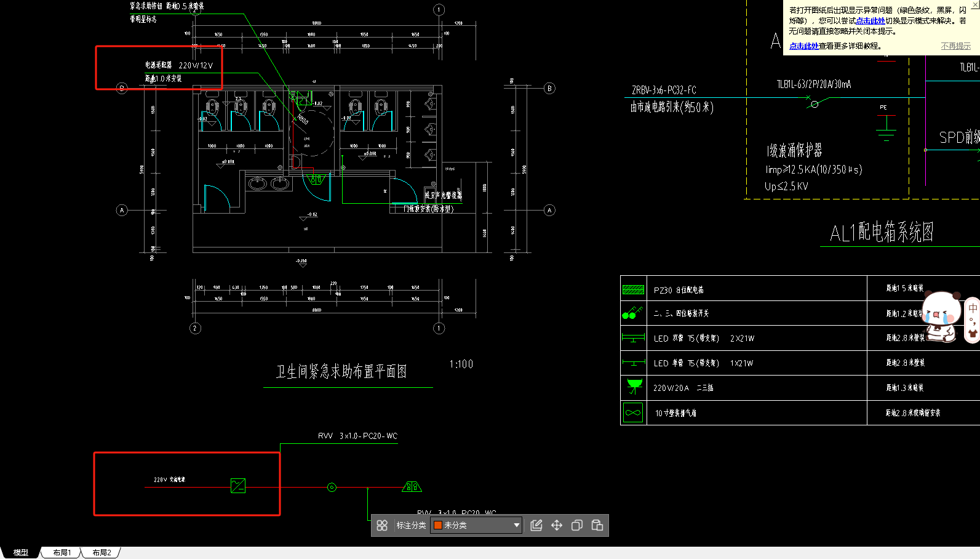Click the LED 双管 T5 2X21W legend text

pyautogui.click(x=704, y=339)
